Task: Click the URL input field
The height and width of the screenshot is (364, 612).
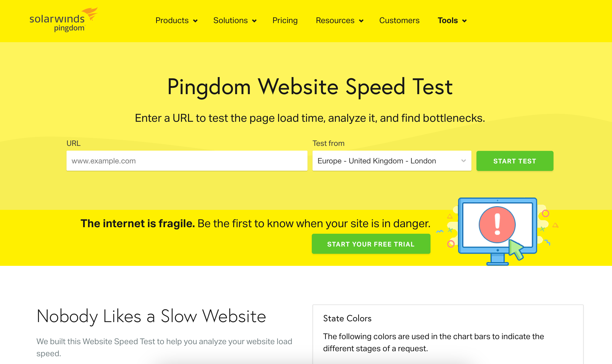Action: pos(187,161)
